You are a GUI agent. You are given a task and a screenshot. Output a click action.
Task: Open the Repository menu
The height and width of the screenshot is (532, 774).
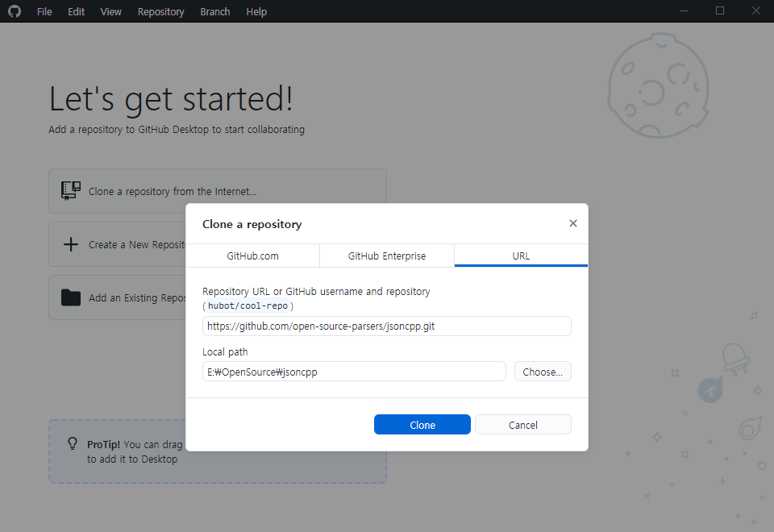click(x=160, y=11)
